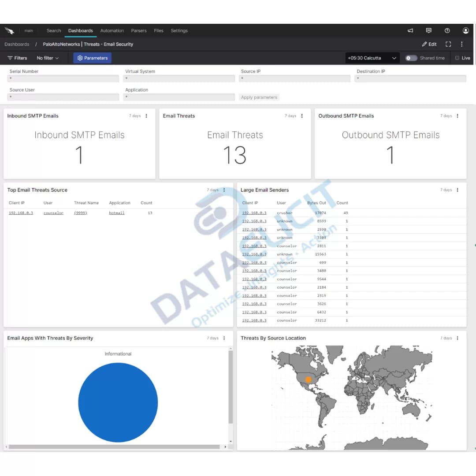The width and height of the screenshot is (476, 476).
Task: Open the Email Threats panel options menu
Action: [301, 115]
